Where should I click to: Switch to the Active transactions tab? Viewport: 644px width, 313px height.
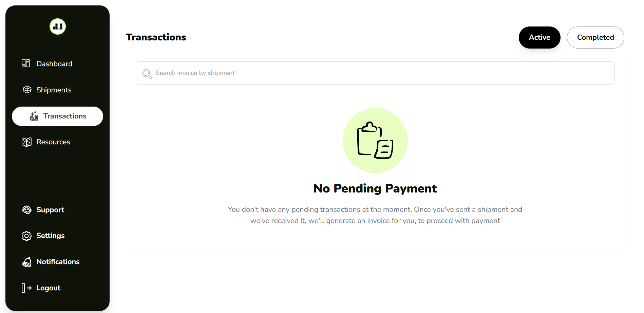coord(539,37)
